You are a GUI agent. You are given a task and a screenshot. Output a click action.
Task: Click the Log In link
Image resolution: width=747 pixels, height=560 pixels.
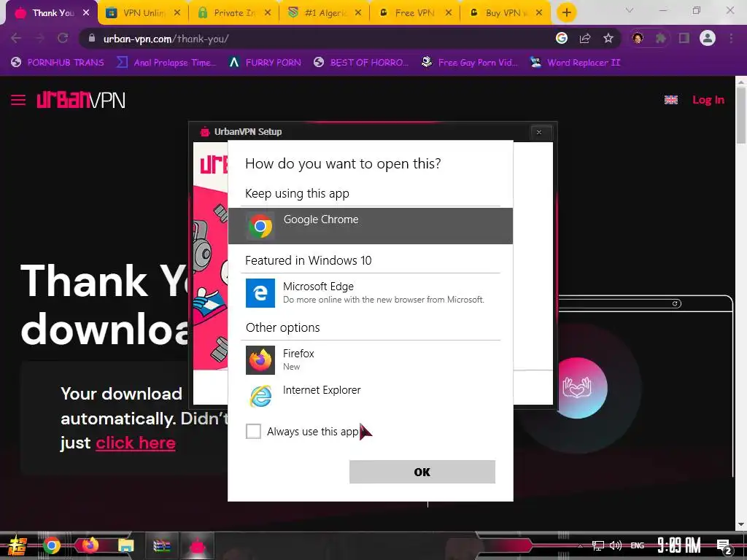(x=708, y=100)
